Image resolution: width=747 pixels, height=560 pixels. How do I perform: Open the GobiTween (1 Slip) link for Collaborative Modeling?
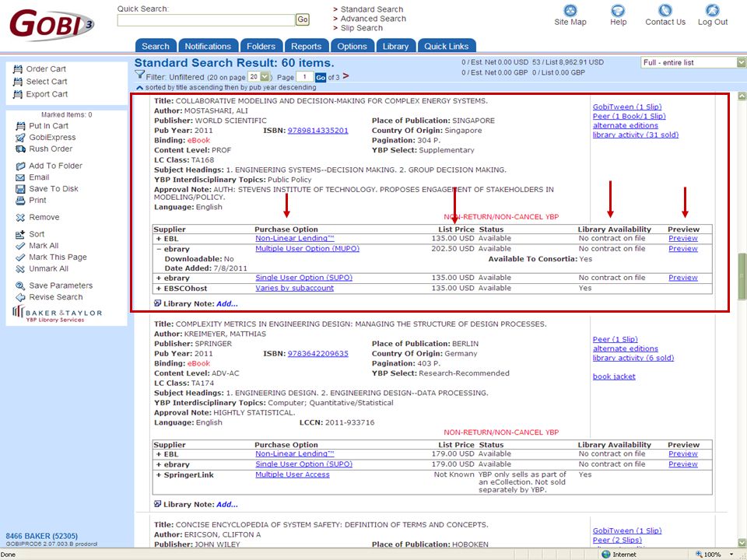click(x=627, y=107)
